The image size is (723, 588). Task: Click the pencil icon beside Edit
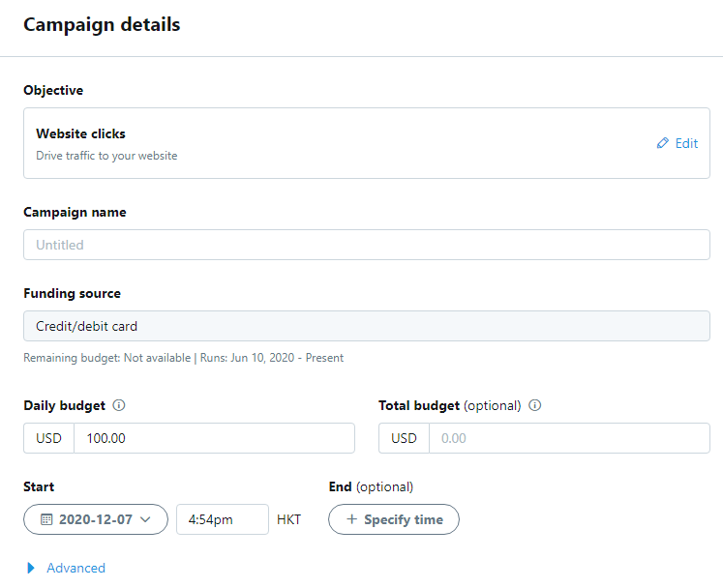[x=662, y=143]
